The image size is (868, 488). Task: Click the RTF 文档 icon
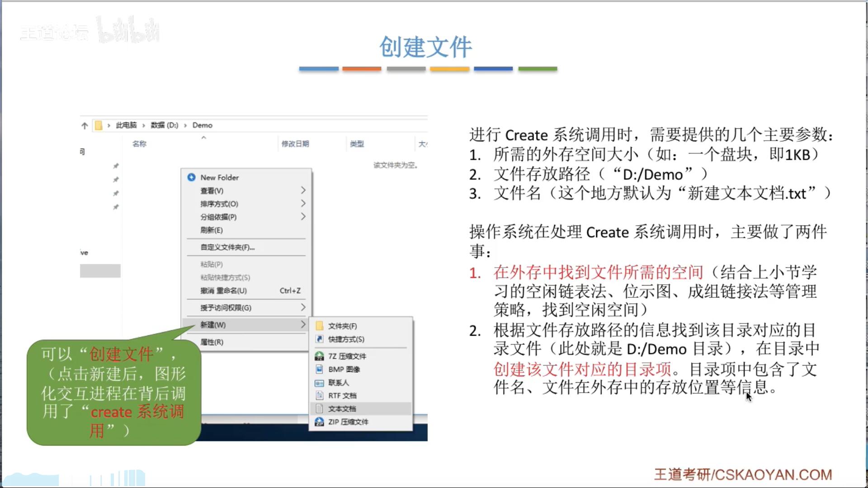(319, 395)
